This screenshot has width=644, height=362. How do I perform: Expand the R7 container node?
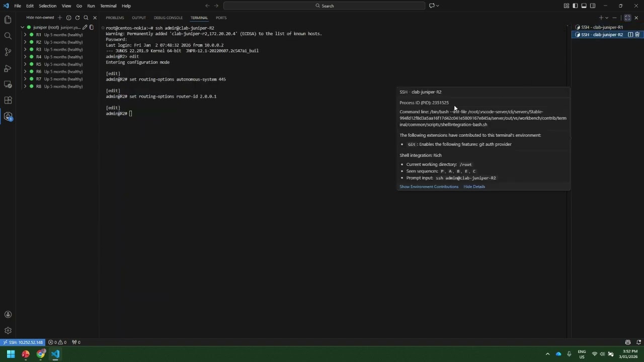pyautogui.click(x=25, y=79)
